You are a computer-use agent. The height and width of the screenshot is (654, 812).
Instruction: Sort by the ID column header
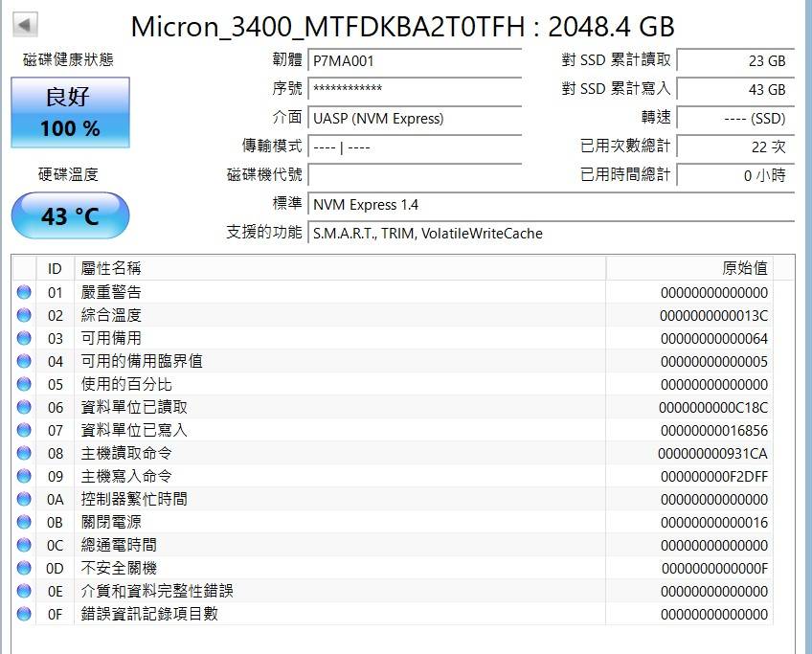(x=55, y=268)
